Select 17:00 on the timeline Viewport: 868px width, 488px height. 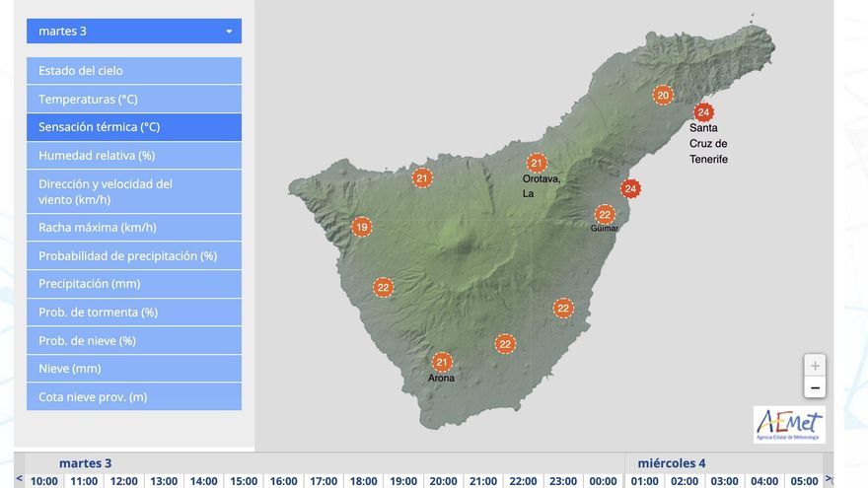324,481
